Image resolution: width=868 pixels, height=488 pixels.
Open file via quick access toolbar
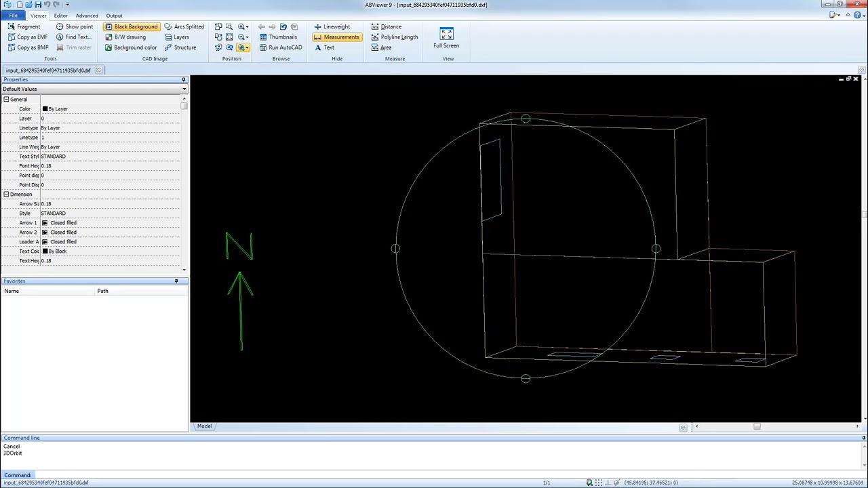(x=29, y=5)
